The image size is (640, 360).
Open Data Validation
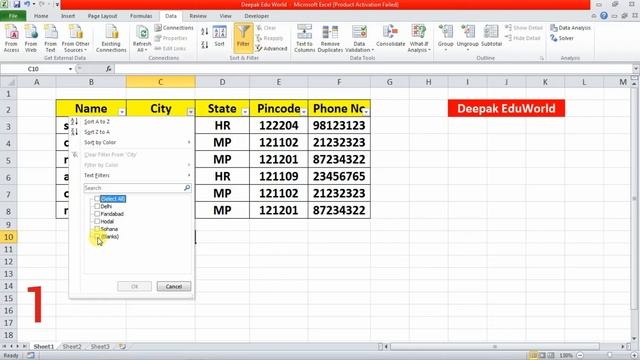point(359,38)
